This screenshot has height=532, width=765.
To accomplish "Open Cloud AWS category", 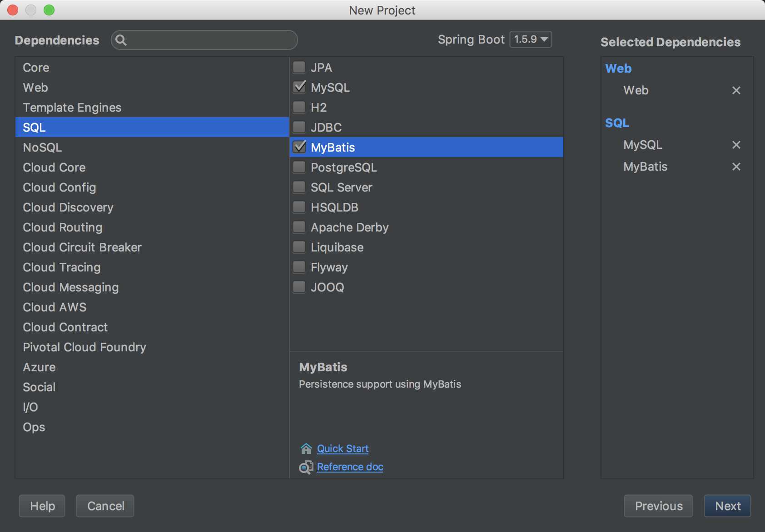I will pyautogui.click(x=152, y=307).
